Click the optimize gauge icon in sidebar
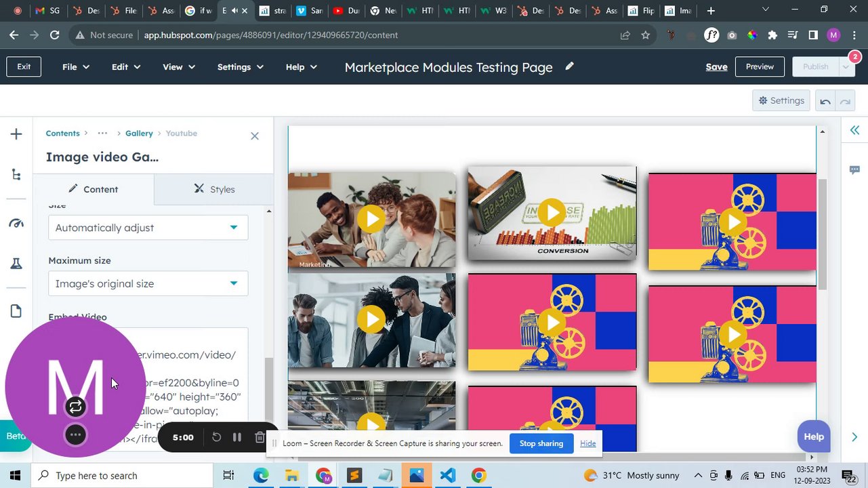 pyautogui.click(x=16, y=223)
